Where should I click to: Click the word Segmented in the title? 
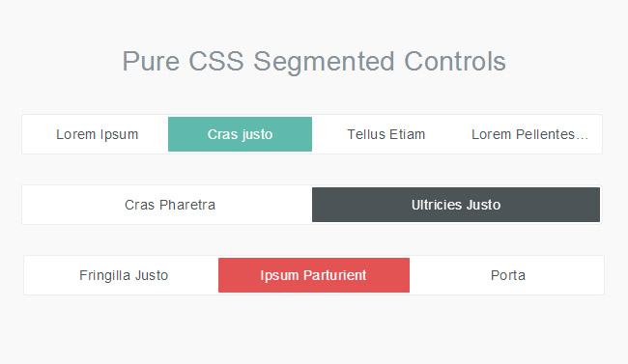click(x=324, y=63)
